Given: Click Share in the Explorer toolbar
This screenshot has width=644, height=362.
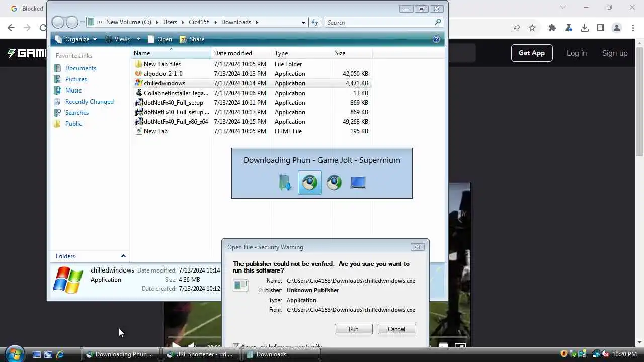Looking at the screenshot, I should tap(192, 39).
